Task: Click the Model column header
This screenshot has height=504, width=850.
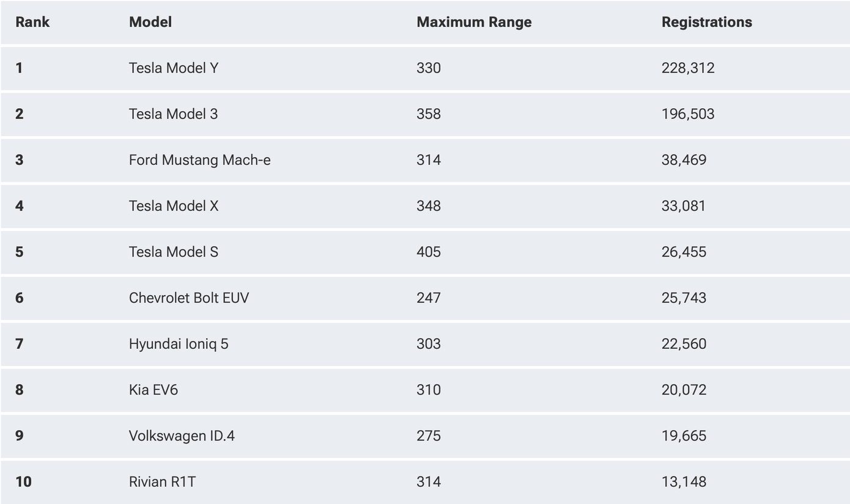Action: pyautogui.click(x=150, y=22)
